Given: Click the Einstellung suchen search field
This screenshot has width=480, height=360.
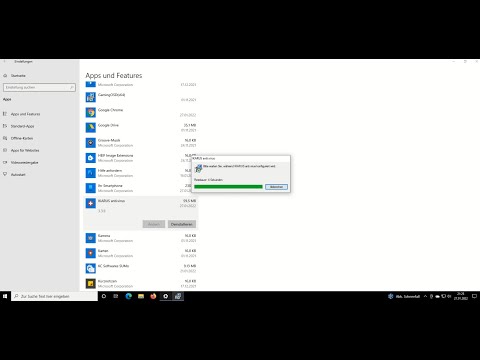Looking at the screenshot, I should point(39,87).
